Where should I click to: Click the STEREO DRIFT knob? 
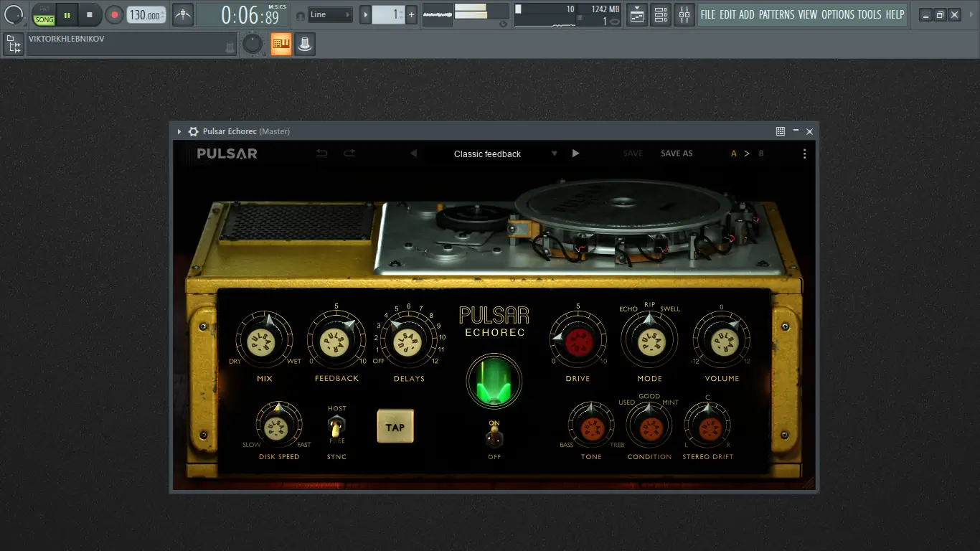(x=707, y=426)
